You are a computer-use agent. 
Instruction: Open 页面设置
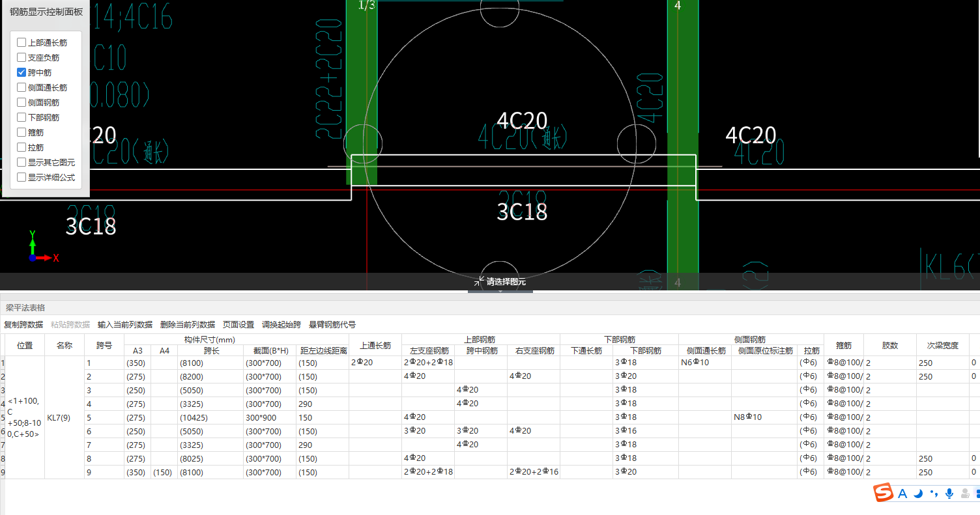[x=238, y=324]
